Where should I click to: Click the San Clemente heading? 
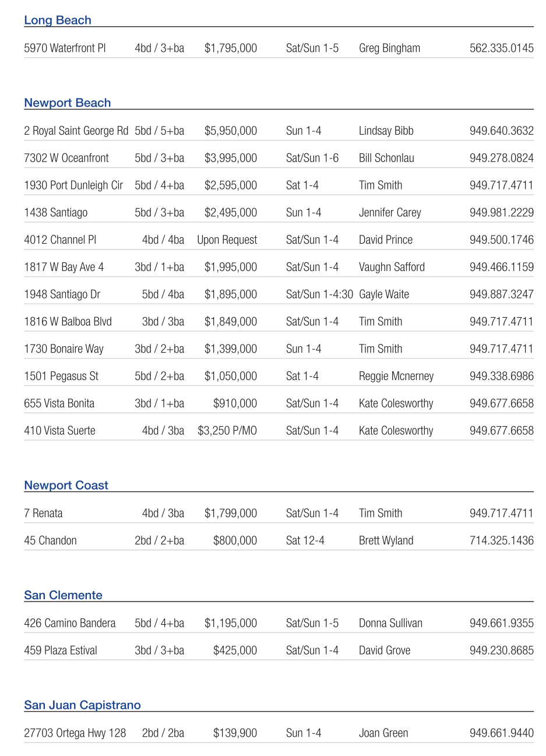coord(63,595)
